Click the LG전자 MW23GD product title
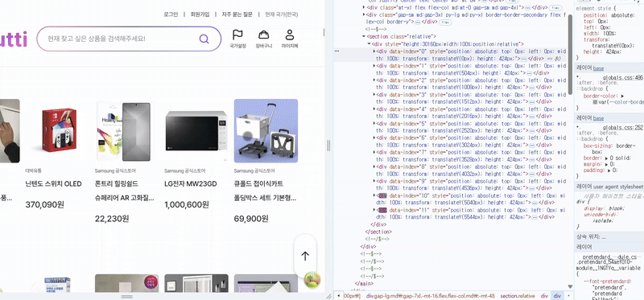Viewport: 644px width, 300px height. 191,183
